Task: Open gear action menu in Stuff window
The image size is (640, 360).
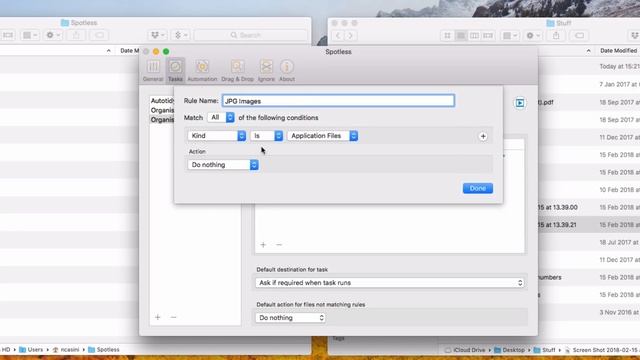Action: pos(533,36)
